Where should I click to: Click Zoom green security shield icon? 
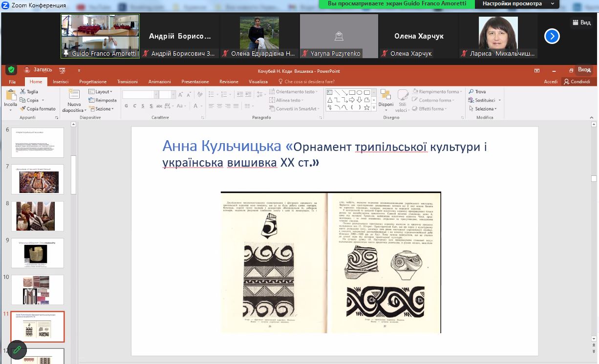[x=11, y=70]
